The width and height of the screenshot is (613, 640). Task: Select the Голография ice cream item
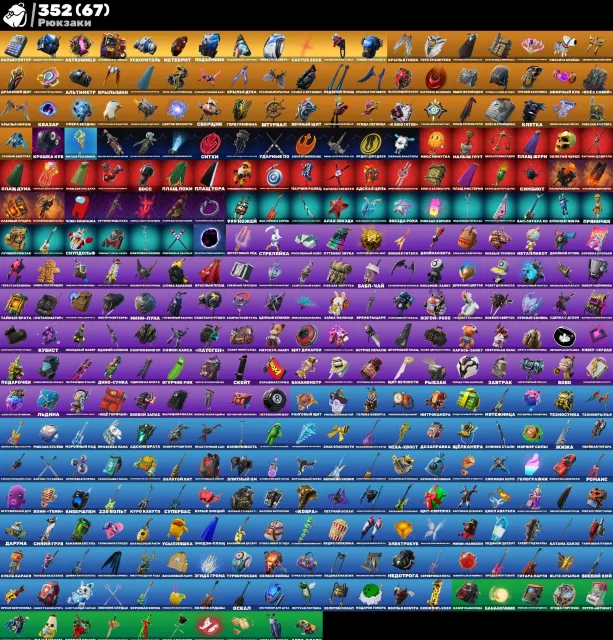click(x=532, y=466)
